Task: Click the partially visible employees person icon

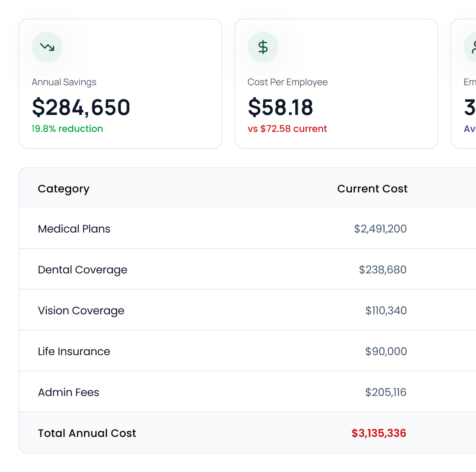Action: coord(472,47)
